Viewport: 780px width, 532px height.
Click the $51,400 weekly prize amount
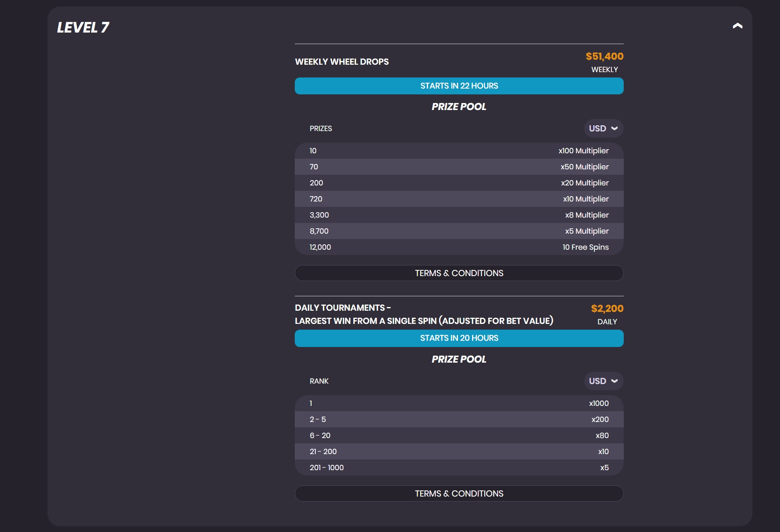604,56
